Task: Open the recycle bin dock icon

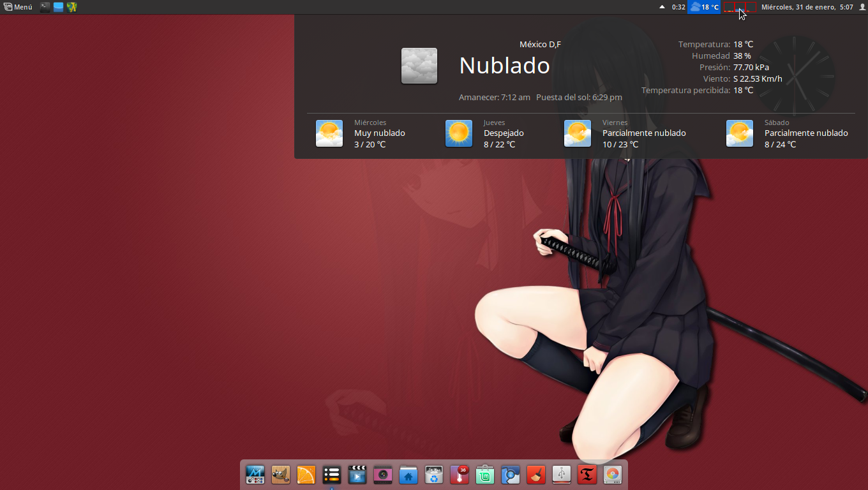Action: [434, 475]
